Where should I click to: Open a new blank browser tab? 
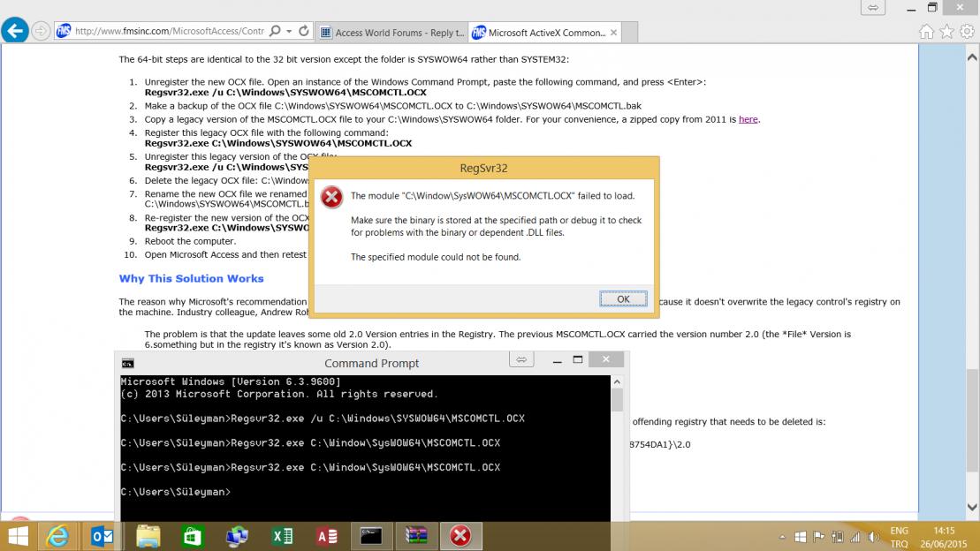[629, 33]
